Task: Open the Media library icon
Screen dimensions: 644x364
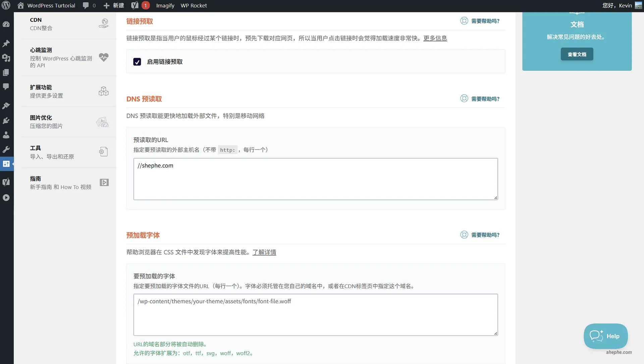Action: click(6, 58)
